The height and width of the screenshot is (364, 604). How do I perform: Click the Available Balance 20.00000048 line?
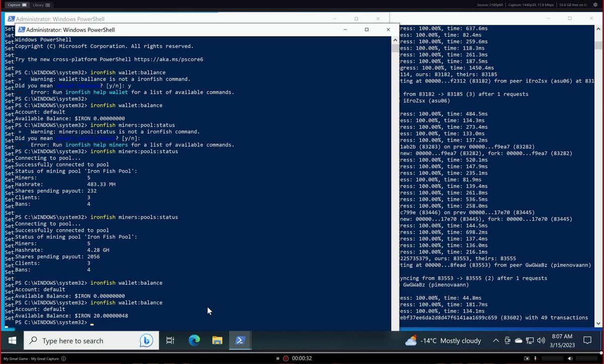[71, 316]
